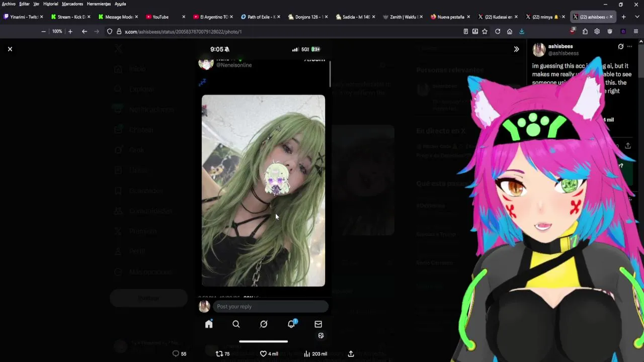644x362 pixels.
Task: Switch to the Donjons 126 tab
Action: point(308,17)
